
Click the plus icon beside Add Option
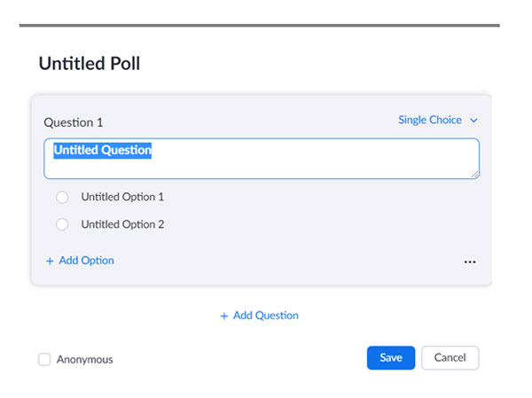50,261
